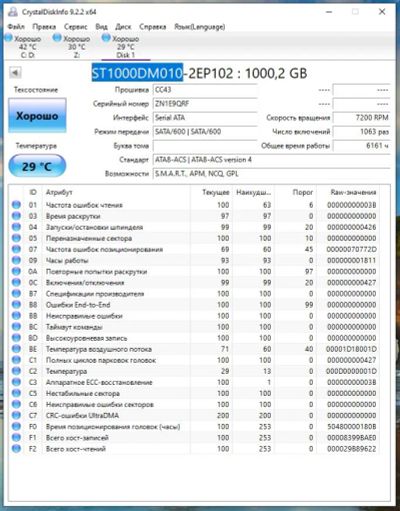This screenshot has width=400, height=511.
Task: Click raw value 000029B89622 in row F2
Action: [351, 449]
